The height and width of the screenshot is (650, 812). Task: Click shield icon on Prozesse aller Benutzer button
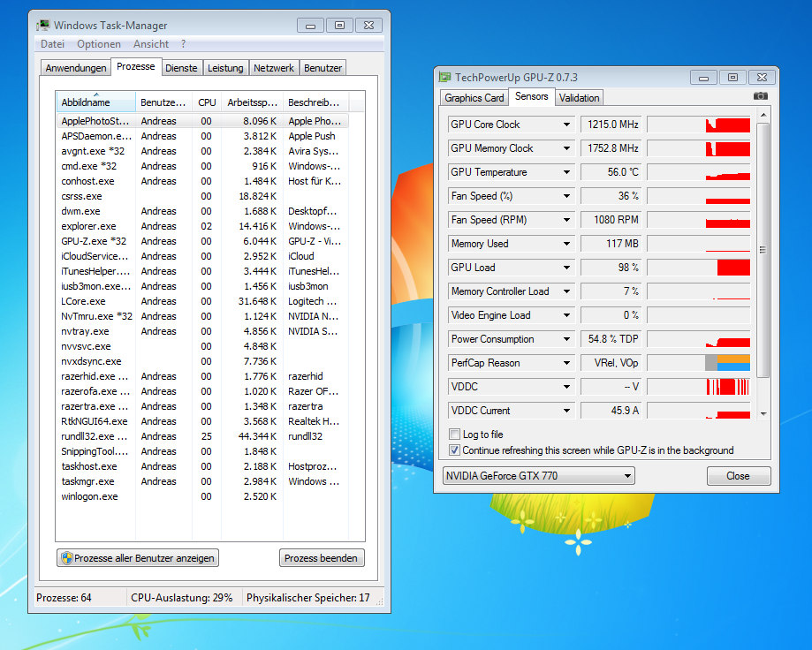click(67, 558)
